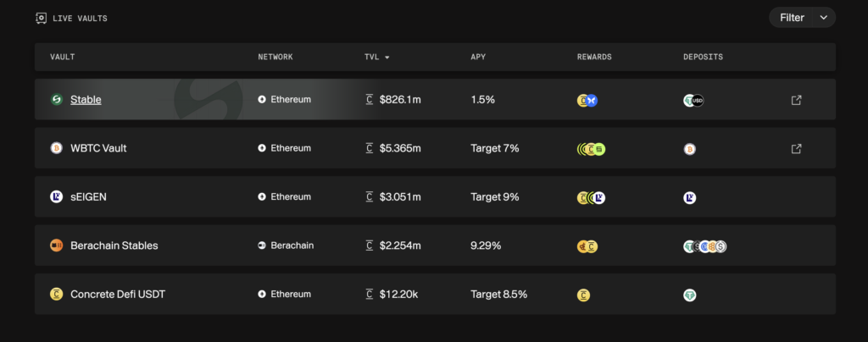
Task: Click the sEIGEN vault logo icon
Action: pyautogui.click(x=57, y=197)
